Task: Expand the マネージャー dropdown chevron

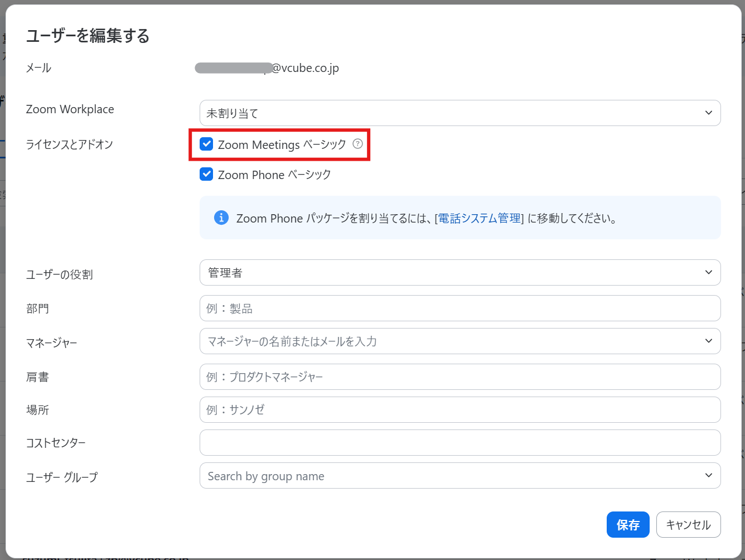Action: [709, 341]
